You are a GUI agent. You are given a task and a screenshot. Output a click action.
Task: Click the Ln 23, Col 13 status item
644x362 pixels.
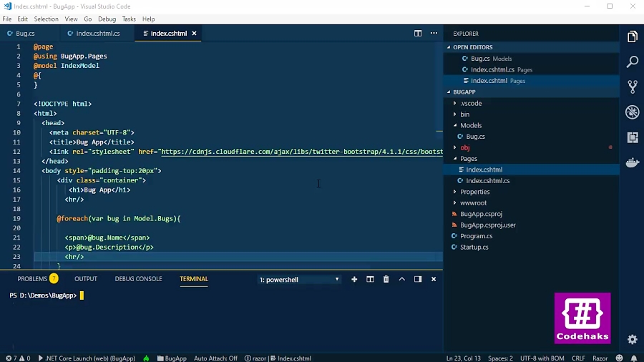point(463,358)
